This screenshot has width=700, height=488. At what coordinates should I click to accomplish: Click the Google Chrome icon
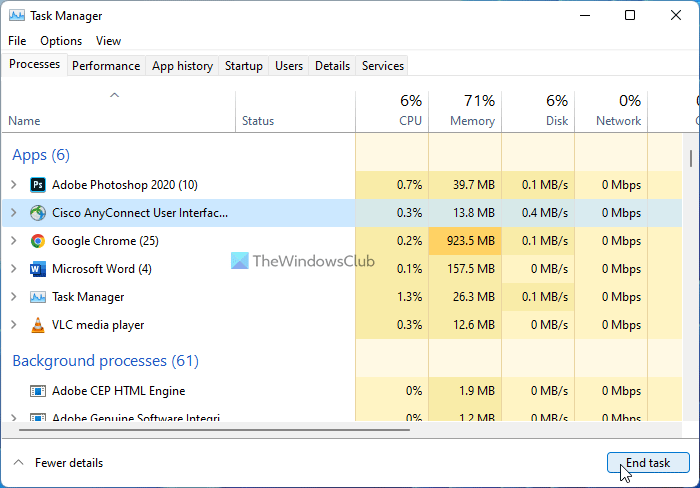38,241
